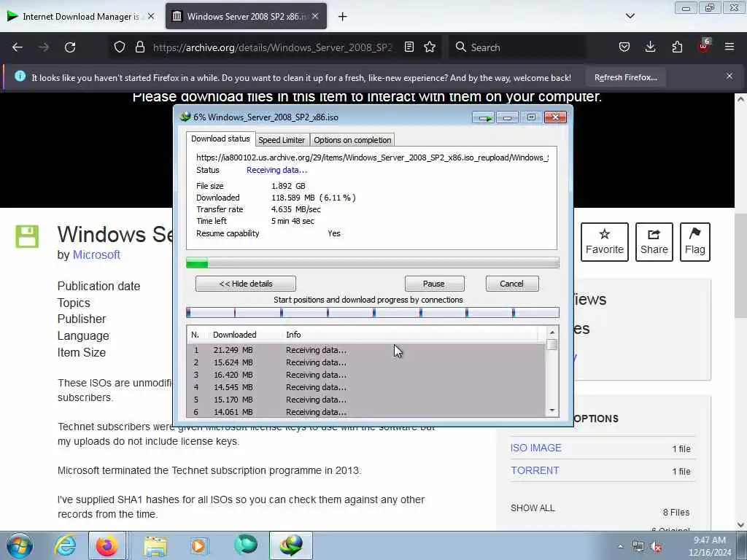The height and width of the screenshot is (560, 747).
Task: Open the taskbar clock showing 9:47 AM
Action: [709, 545]
